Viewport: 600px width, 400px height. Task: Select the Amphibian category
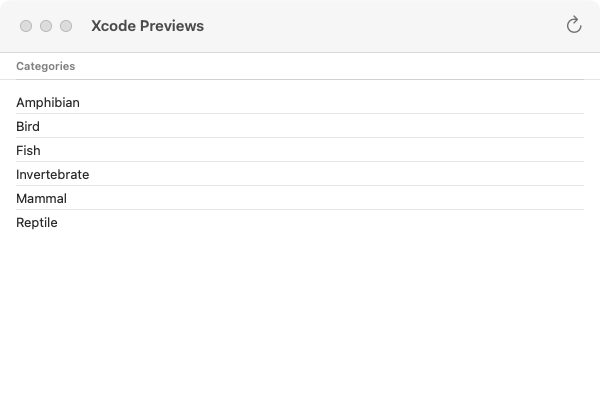pyautogui.click(x=48, y=102)
